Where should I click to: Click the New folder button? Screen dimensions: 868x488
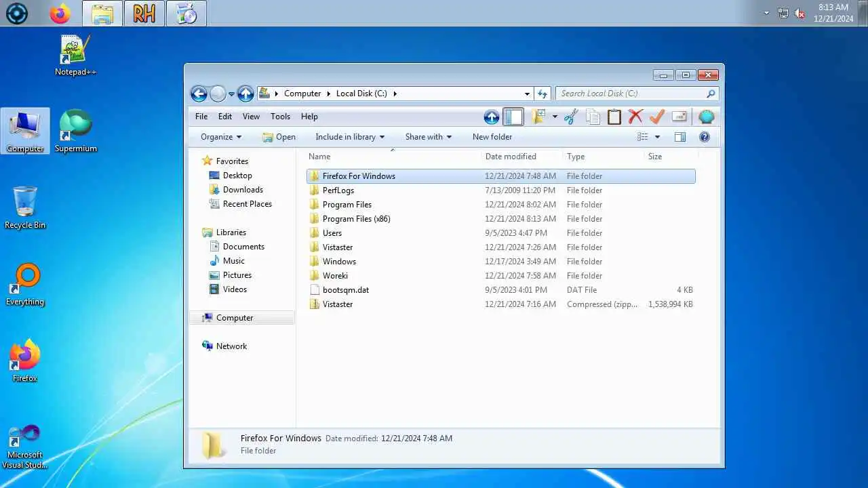(492, 137)
